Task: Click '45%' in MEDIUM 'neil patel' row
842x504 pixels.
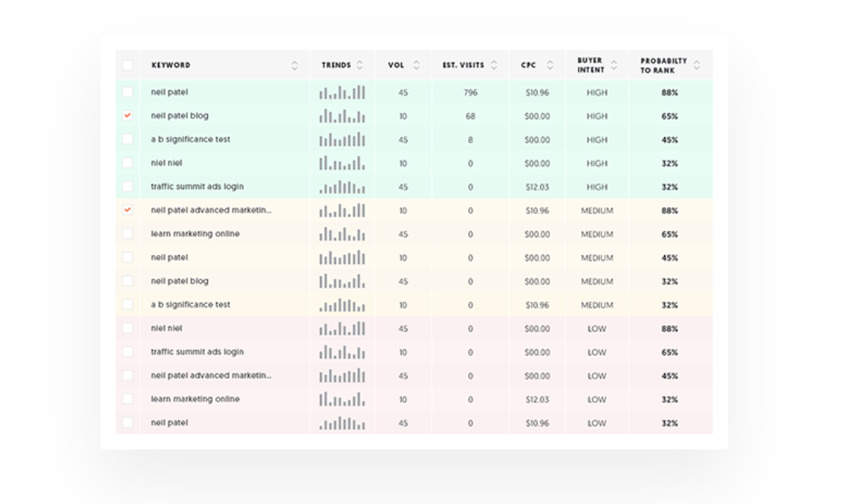Action: click(x=670, y=258)
